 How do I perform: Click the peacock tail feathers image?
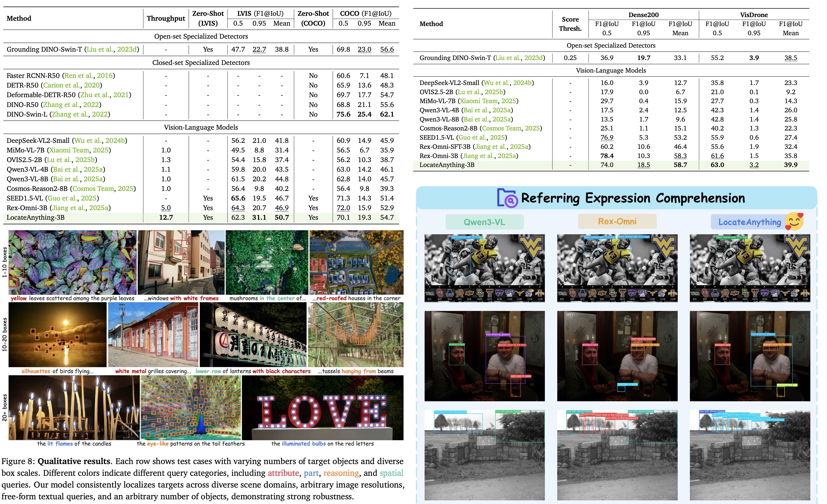click(x=191, y=407)
